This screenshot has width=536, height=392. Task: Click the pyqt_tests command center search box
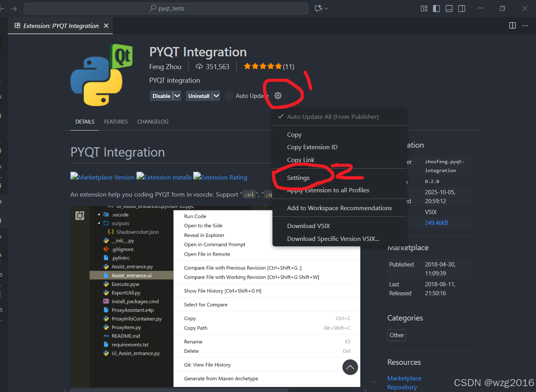(x=166, y=9)
